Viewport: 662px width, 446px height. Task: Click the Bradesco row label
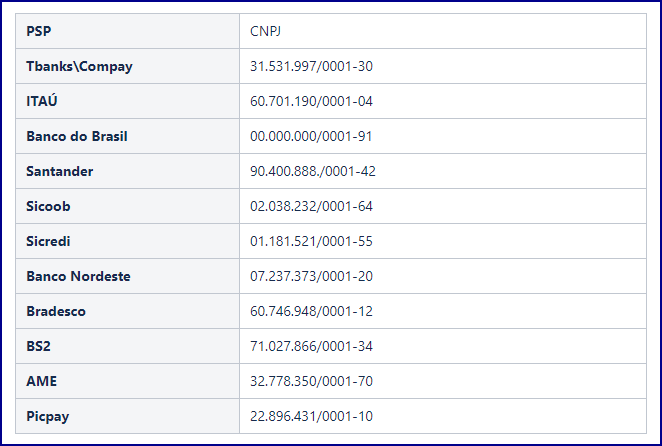pyautogui.click(x=56, y=311)
